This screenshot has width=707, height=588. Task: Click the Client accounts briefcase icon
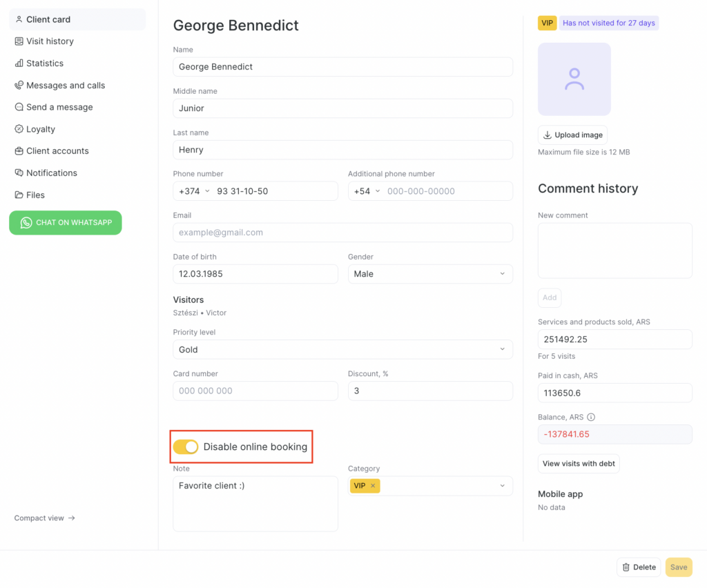19,151
